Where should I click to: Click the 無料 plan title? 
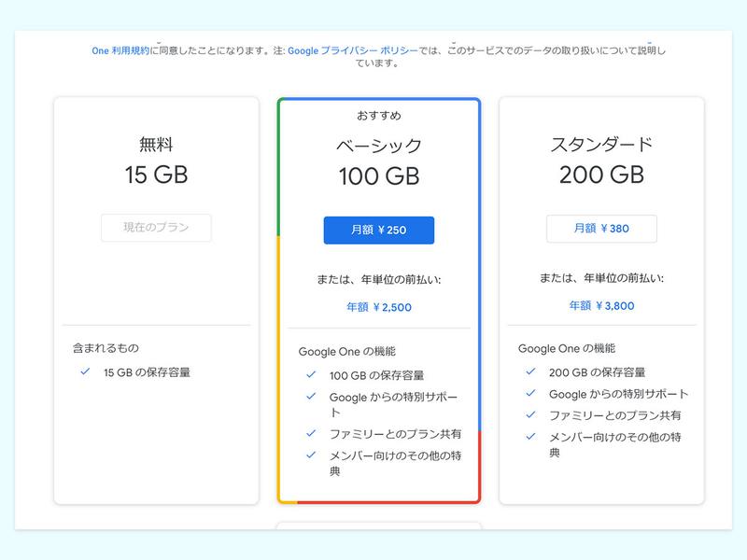[156, 145]
